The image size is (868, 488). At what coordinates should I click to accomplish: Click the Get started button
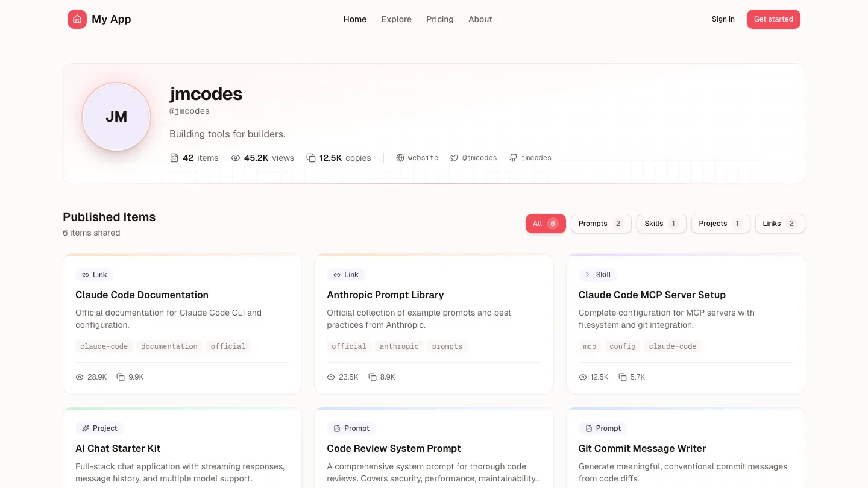click(773, 19)
